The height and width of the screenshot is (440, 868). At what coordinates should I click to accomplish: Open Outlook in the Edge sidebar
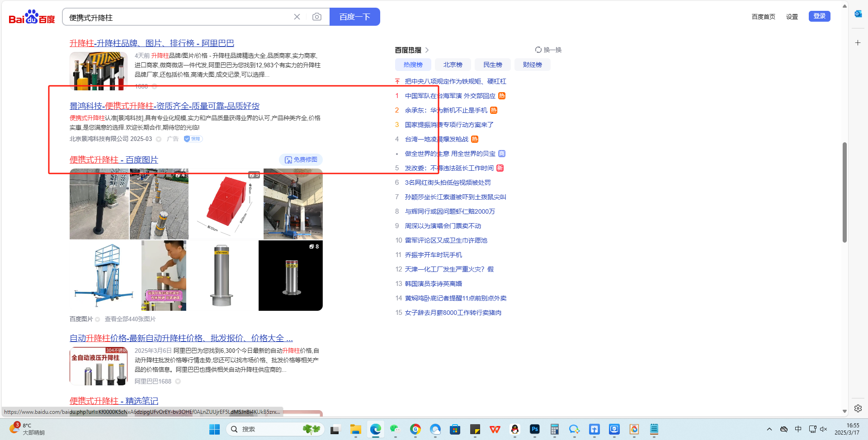858,14
